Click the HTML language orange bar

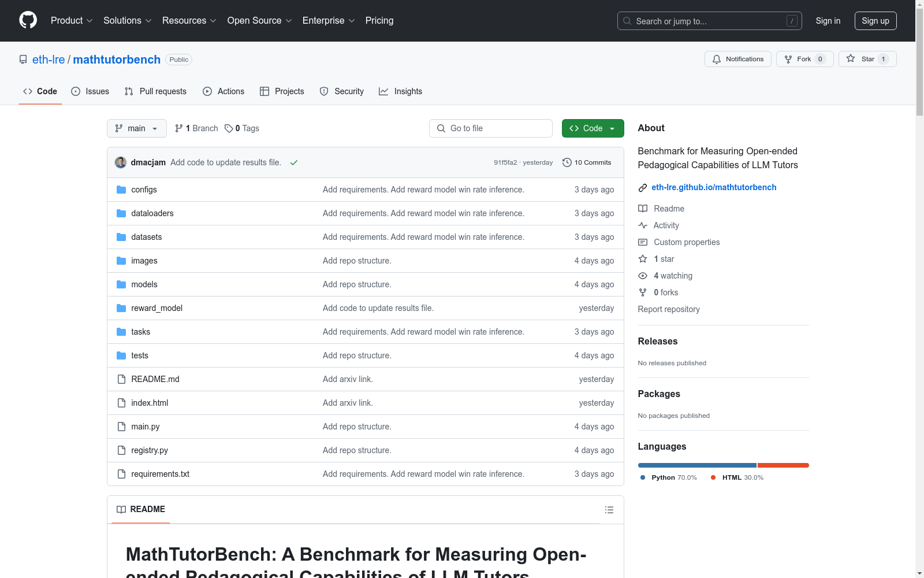pyautogui.click(x=783, y=465)
